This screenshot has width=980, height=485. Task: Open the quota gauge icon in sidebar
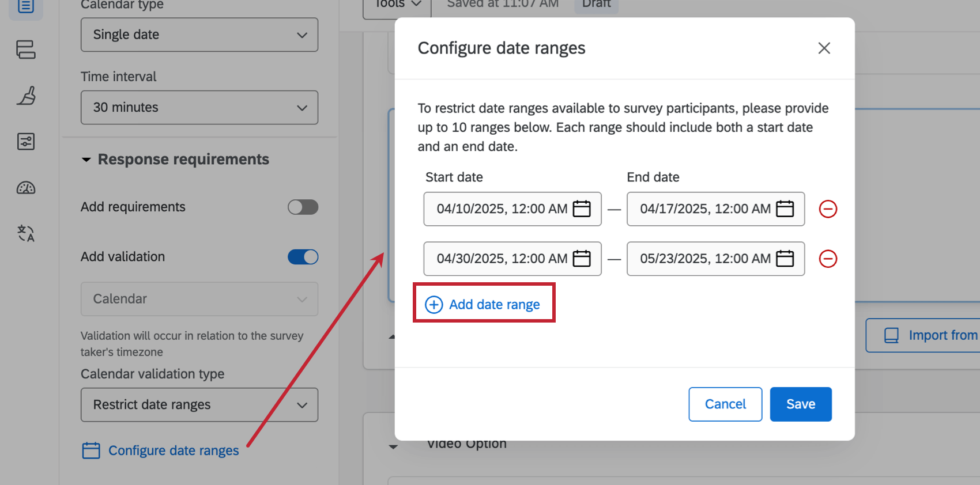26,188
